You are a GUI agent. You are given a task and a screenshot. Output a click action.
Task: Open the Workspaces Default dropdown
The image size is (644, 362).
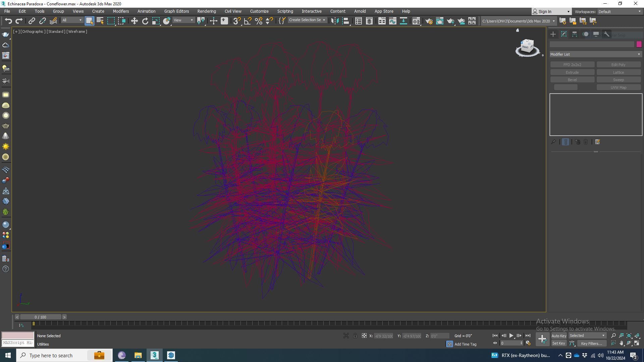point(620,11)
